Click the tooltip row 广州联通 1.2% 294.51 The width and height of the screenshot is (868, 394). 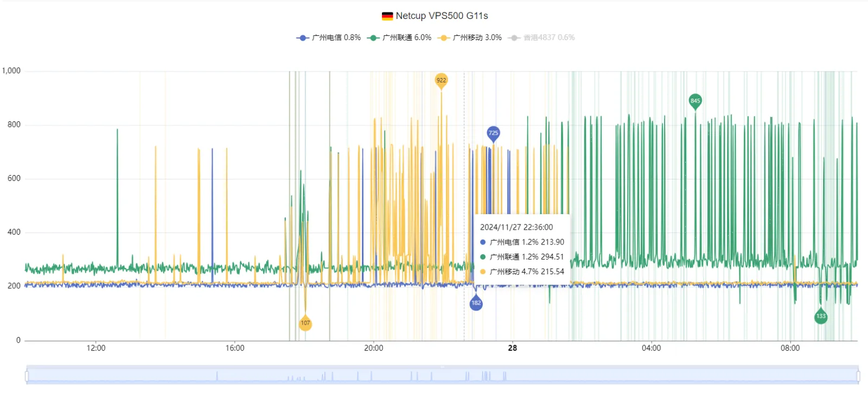point(522,257)
